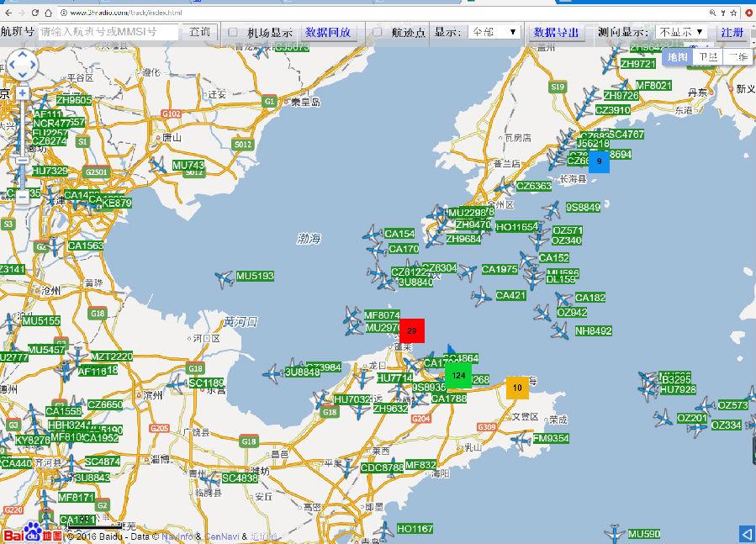Viewport: 756px width, 544px height.
Task: Click the green cluster marker numbered 124
Action: click(458, 375)
